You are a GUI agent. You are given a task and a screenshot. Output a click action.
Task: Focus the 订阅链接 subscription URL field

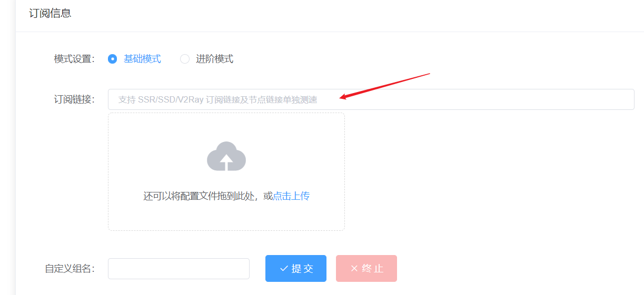coord(371,99)
